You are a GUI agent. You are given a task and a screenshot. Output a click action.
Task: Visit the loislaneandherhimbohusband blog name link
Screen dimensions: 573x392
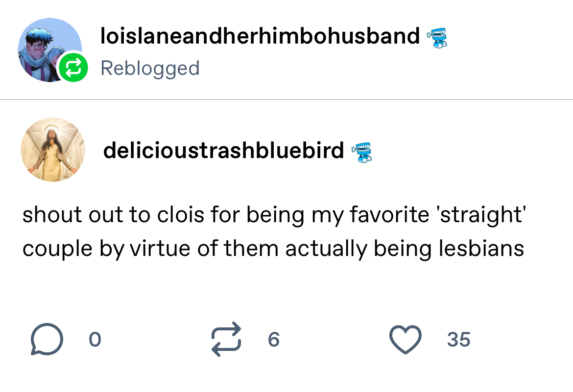260,36
